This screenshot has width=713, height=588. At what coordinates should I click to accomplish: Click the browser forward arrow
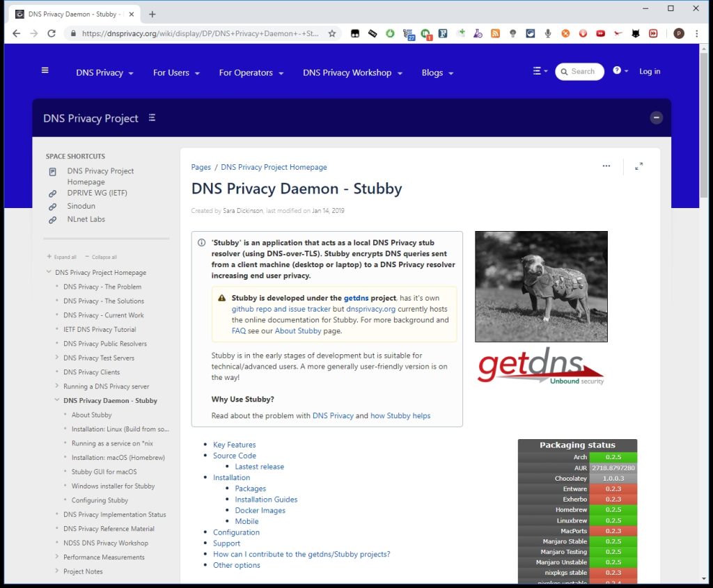click(34, 33)
